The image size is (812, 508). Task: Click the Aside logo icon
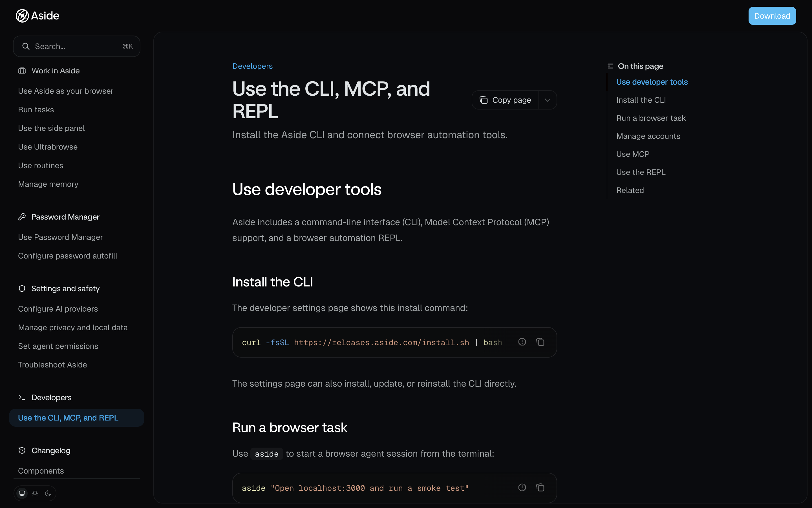[x=22, y=16]
